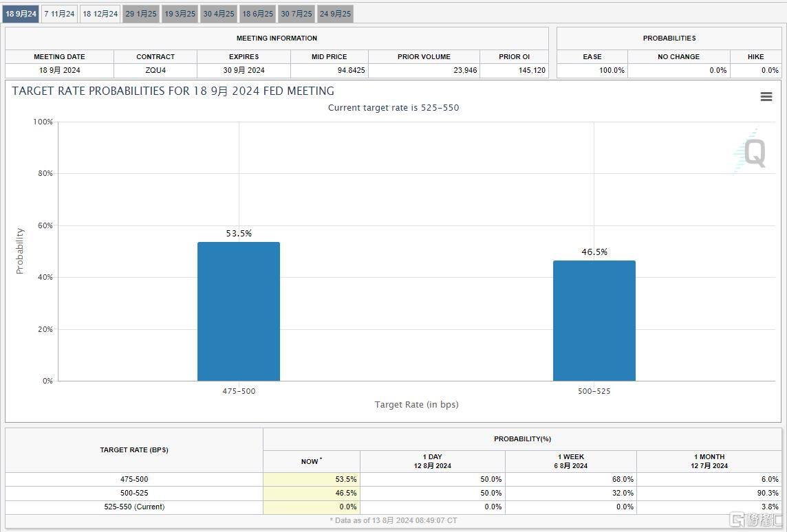Select the 29 1月25 meeting tab
787x532 pixels.
click(x=141, y=14)
